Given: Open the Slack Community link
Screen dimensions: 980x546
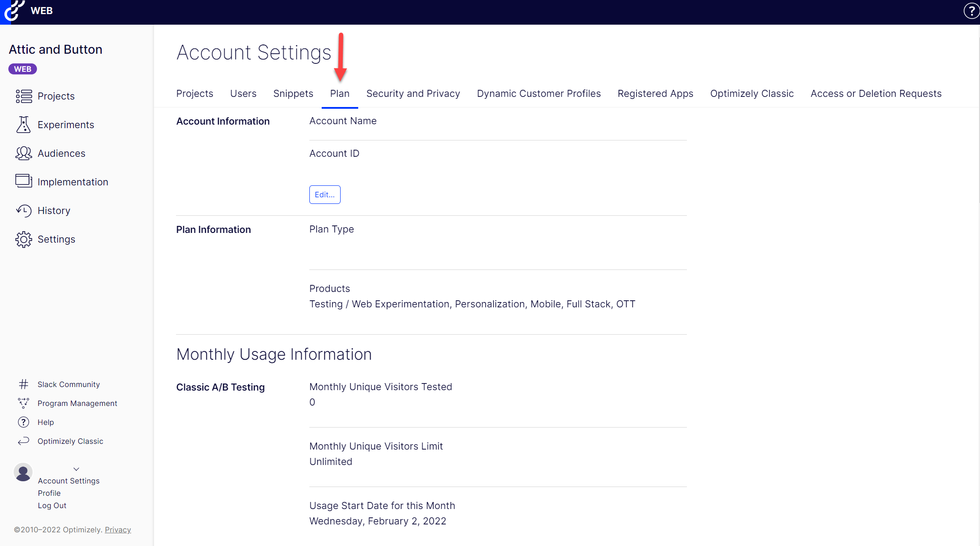Looking at the screenshot, I should 69,384.
